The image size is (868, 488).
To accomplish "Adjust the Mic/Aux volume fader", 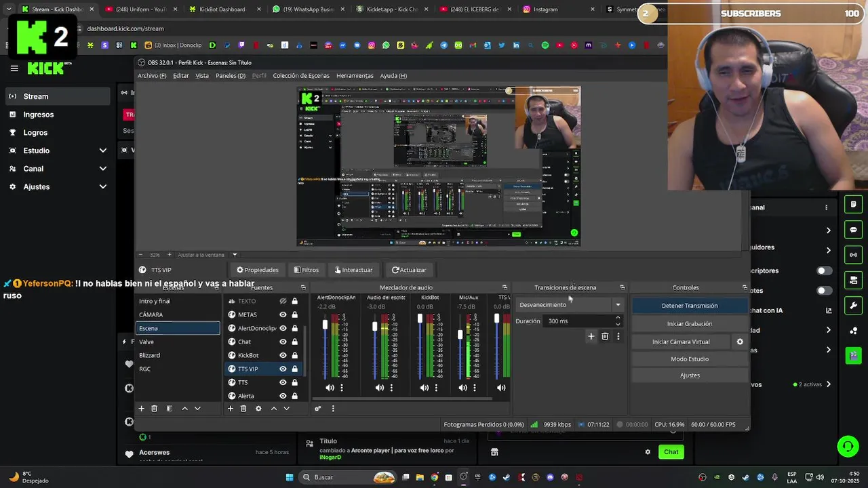I will pyautogui.click(x=460, y=334).
